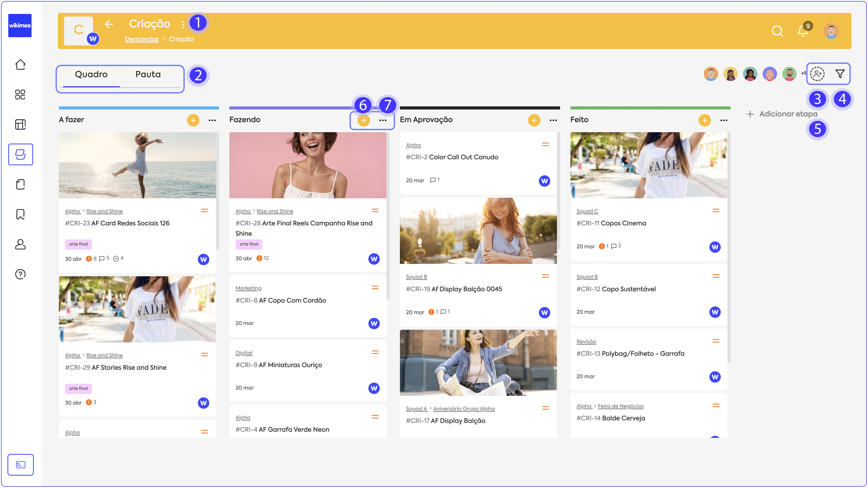
Task: Add card to Fazendo column
Action: tap(363, 120)
